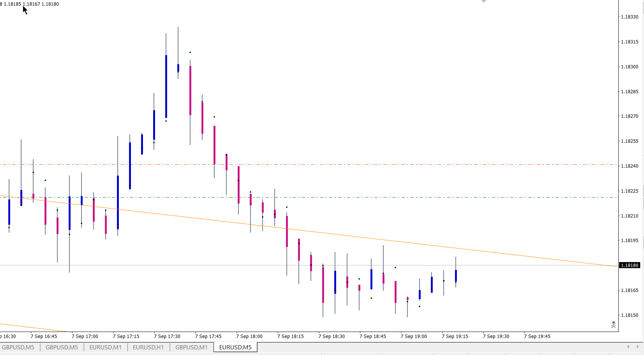Image resolution: width=644 pixels, height=355 pixels.
Task: Click the 1.18270 price scale label
Action: pyautogui.click(x=630, y=116)
